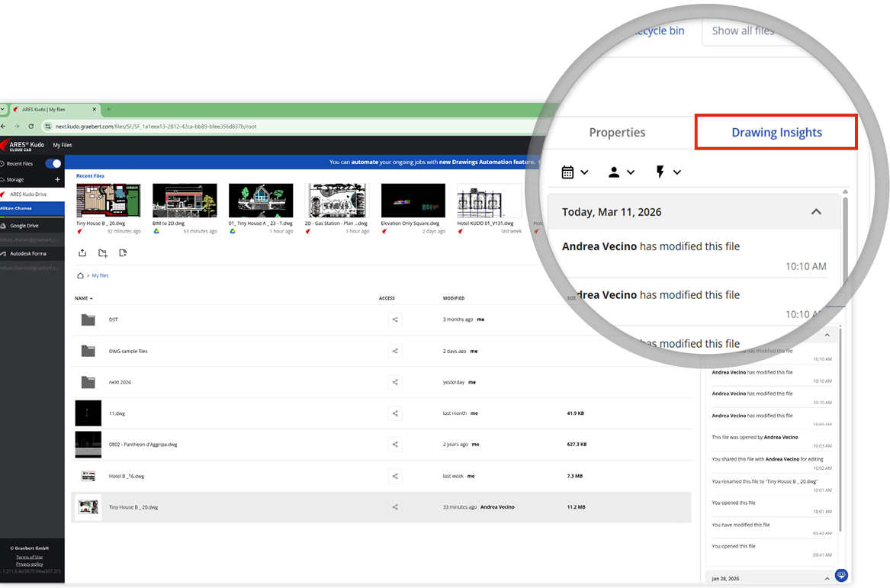Switch to the Properties tab

(x=617, y=133)
